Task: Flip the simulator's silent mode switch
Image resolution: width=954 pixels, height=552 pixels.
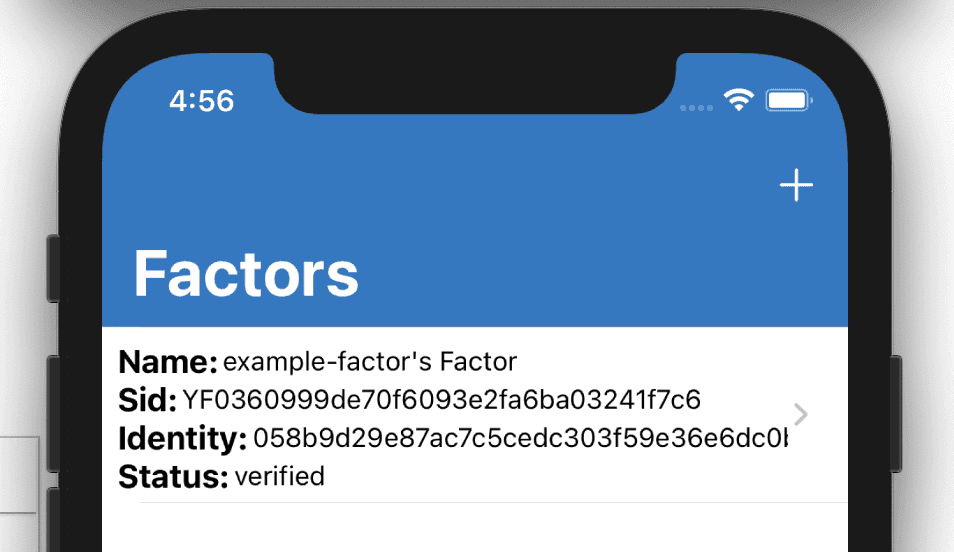Action: 52,266
